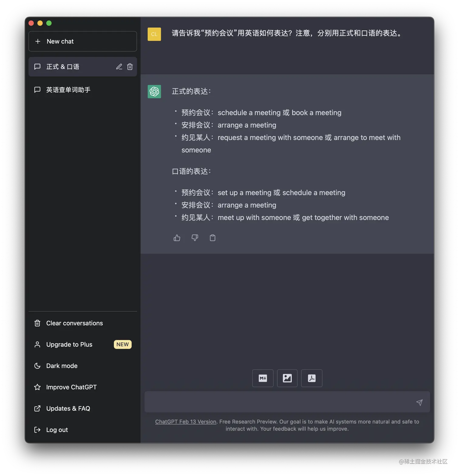Export the chat as PDF

click(x=312, y=378)
